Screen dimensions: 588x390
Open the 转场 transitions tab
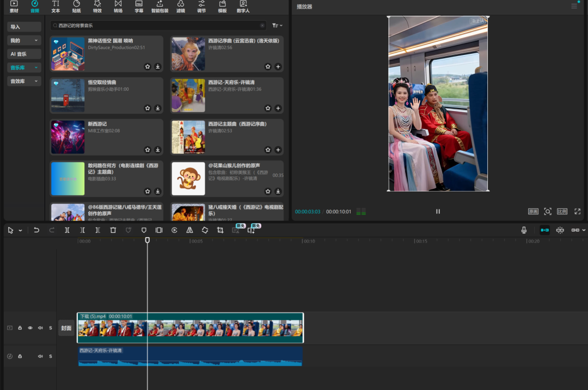118,7
